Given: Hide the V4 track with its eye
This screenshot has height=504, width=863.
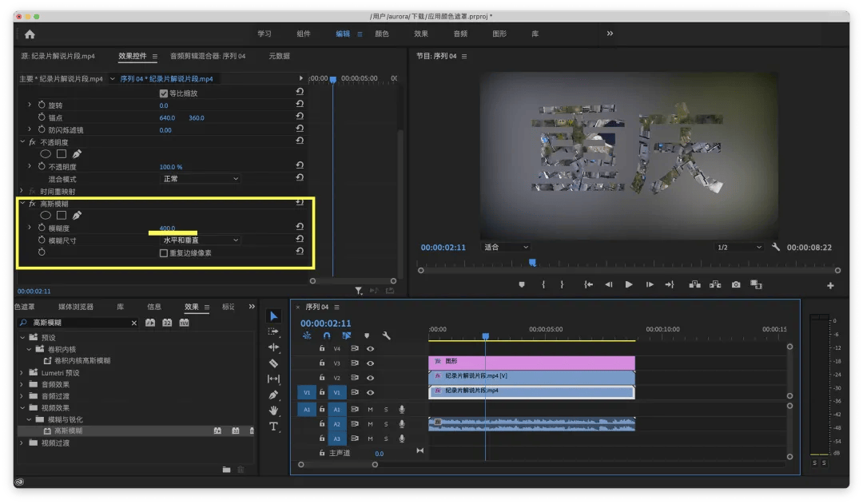Looking at the screenshot, I should pos(371,349).
